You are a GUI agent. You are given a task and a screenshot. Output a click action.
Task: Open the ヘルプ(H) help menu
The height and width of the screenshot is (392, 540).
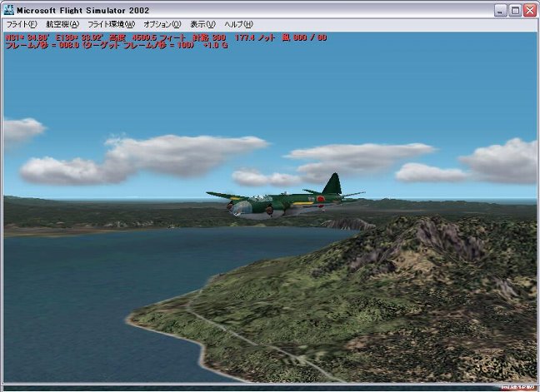point(238,24)
